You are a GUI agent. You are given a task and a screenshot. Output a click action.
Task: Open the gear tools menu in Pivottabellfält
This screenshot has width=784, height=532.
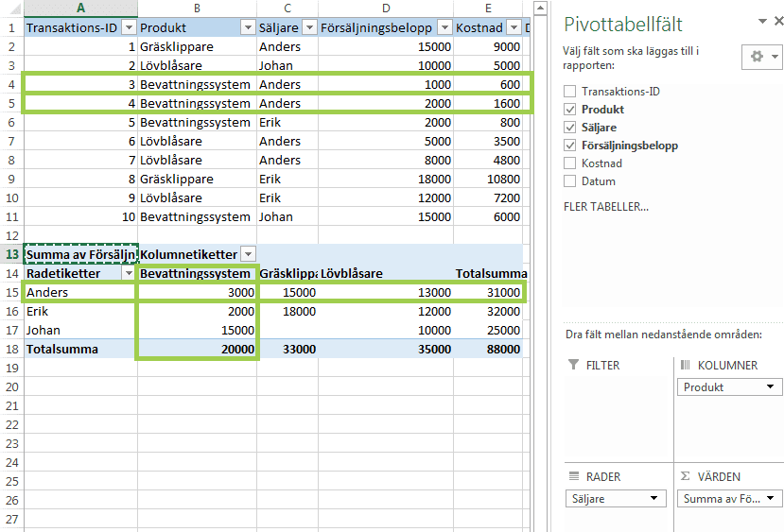pyautogui.click(x=762, y=57)
